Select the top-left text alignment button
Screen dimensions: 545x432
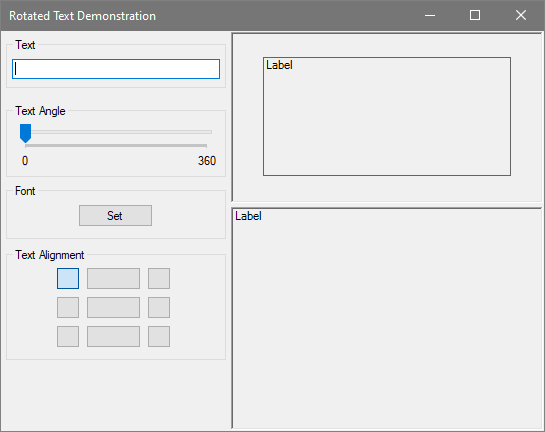(68, 278)
